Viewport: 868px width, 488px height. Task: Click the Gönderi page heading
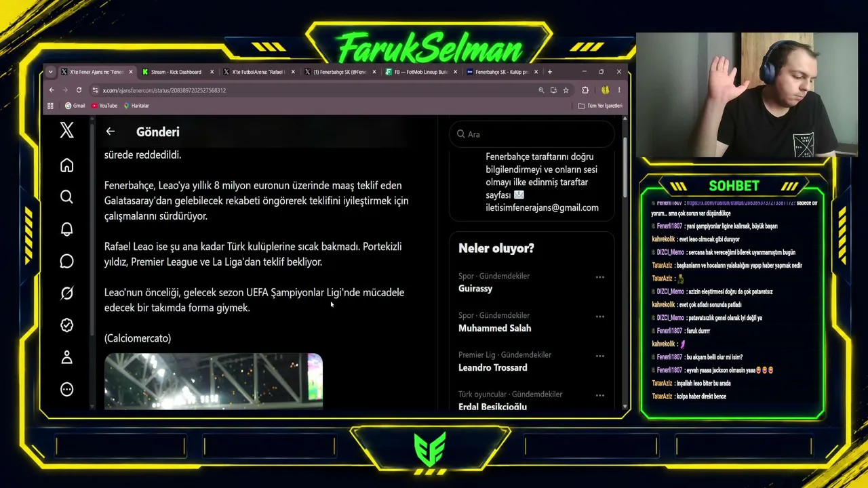pyautogui.click(x=158, y=132)
